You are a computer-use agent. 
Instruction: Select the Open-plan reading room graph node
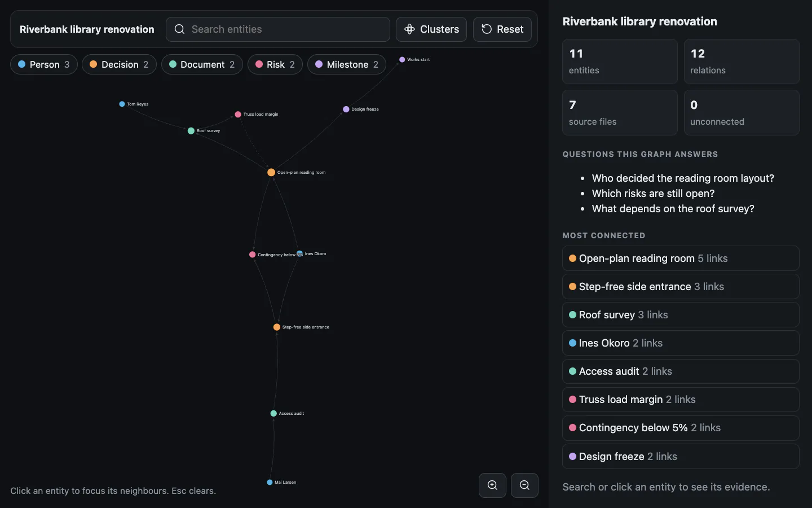(x=271, y=173)
